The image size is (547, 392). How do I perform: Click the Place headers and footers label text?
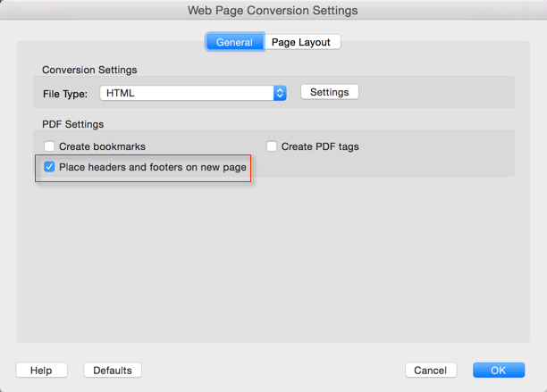coord(153,167)
